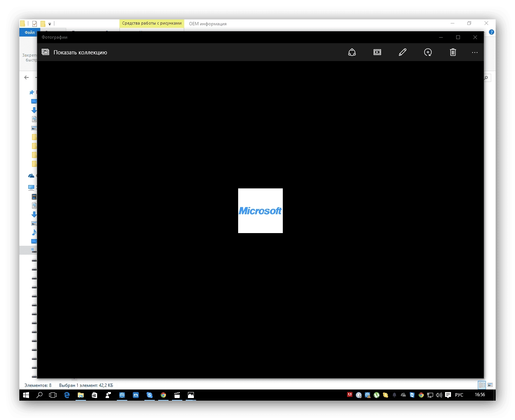This screenshot has width=515, height=420.
Task: Open Movies clapperboard app on taskbar
Action: coord(177,395)
